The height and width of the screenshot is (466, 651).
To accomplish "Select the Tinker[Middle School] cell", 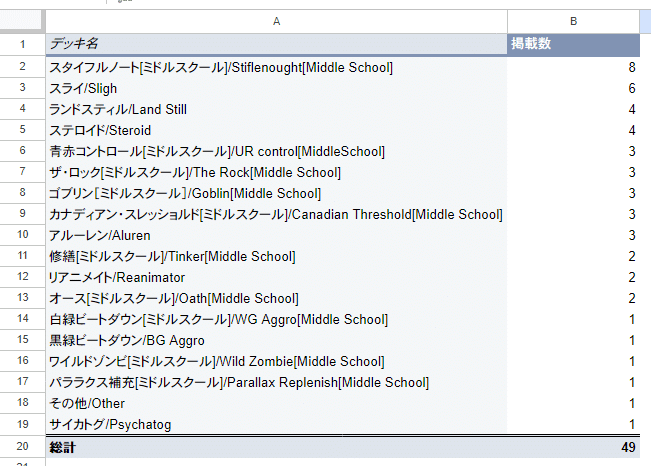I will click(x=277, y=256).
